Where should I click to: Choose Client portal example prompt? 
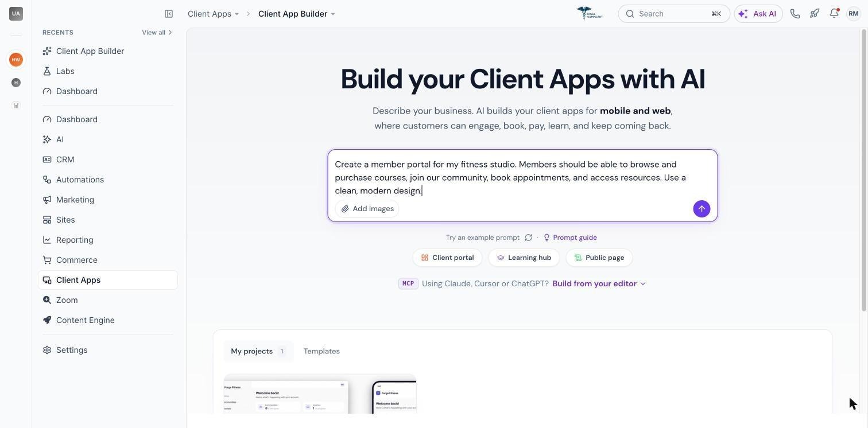[447, 258]
